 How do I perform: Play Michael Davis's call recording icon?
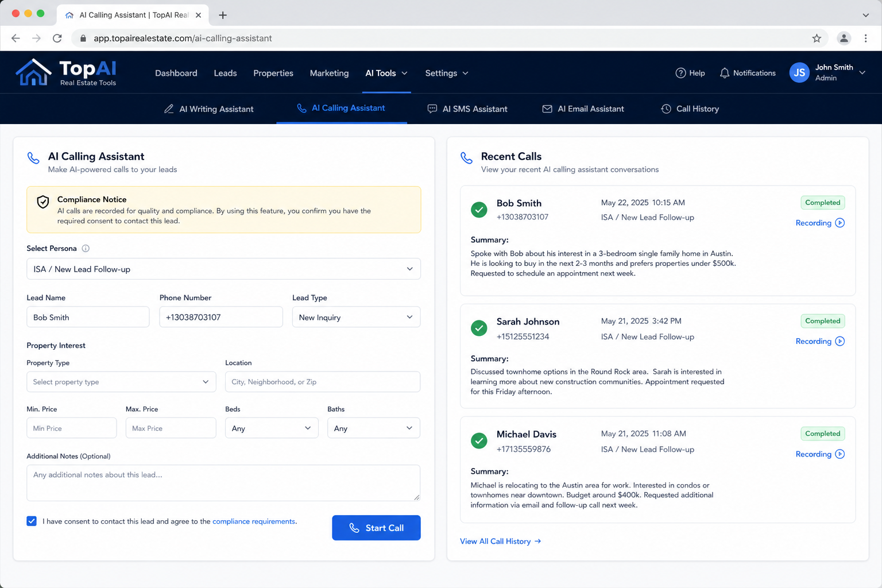[840, 454]
